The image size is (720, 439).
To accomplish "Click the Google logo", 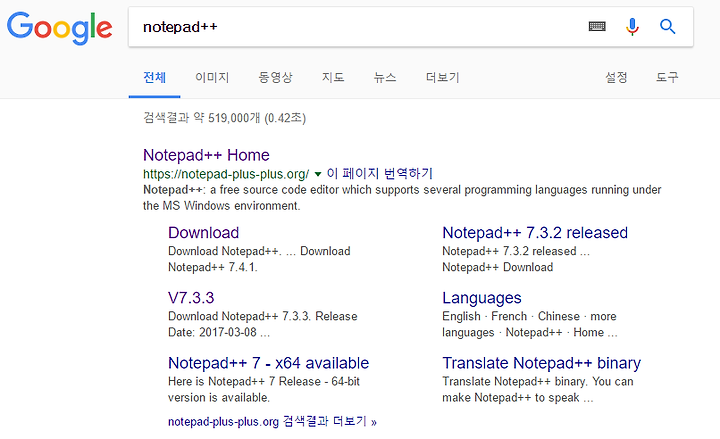I will (59, 28).
